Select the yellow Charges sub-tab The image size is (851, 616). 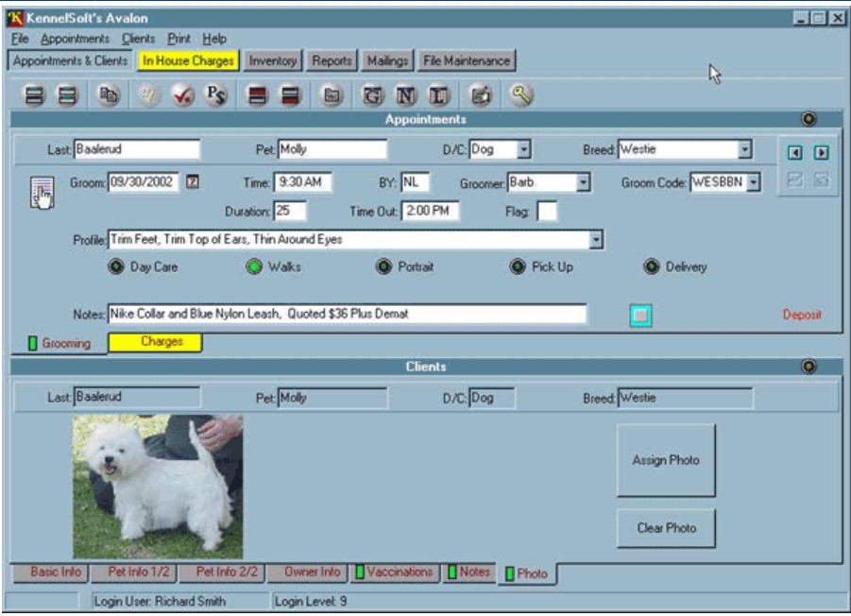155,342
